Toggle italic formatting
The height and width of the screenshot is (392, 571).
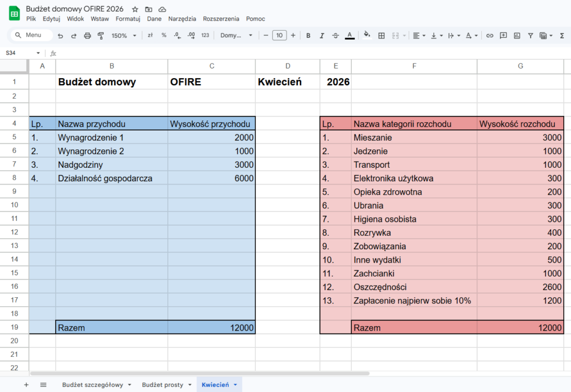(x=322, y=36)
